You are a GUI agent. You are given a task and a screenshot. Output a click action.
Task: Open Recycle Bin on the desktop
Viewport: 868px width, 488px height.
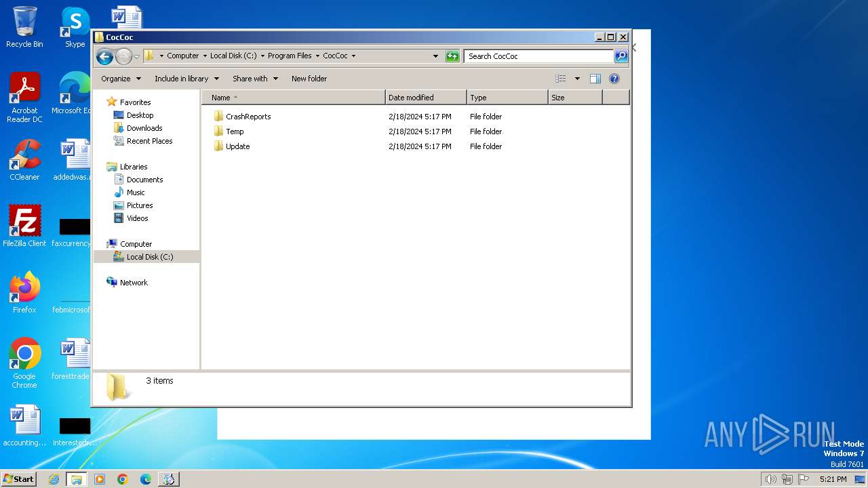point(24,27)
